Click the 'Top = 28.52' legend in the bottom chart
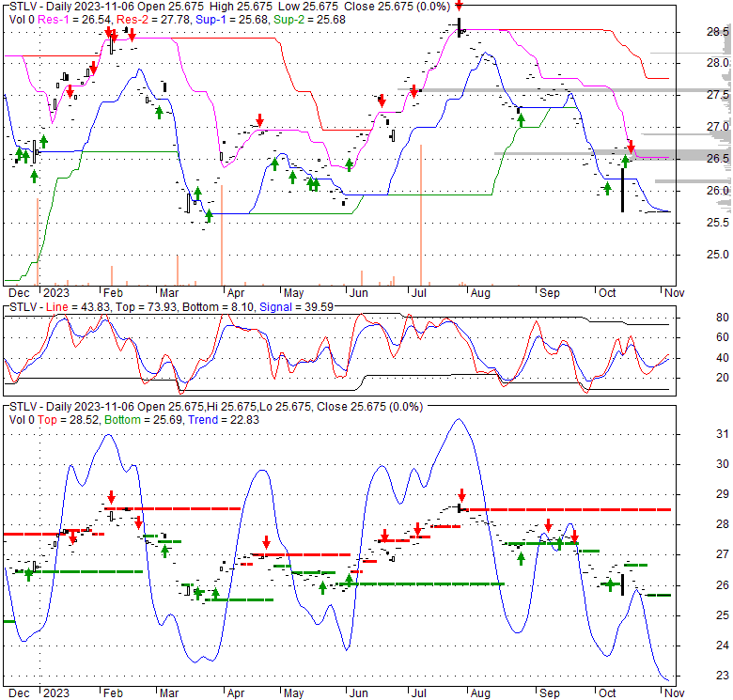Screen dimensions: 733x700 pyautogui.click(x=69, y=420)
